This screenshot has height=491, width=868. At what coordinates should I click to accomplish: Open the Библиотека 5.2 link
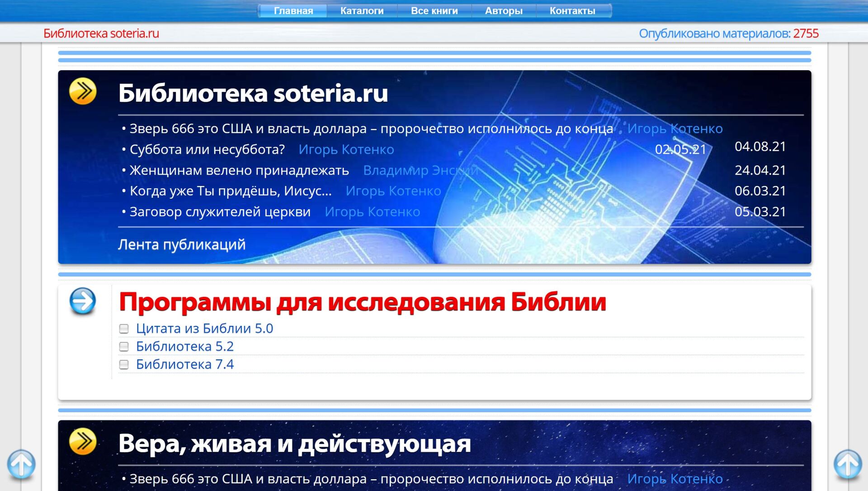185,347
